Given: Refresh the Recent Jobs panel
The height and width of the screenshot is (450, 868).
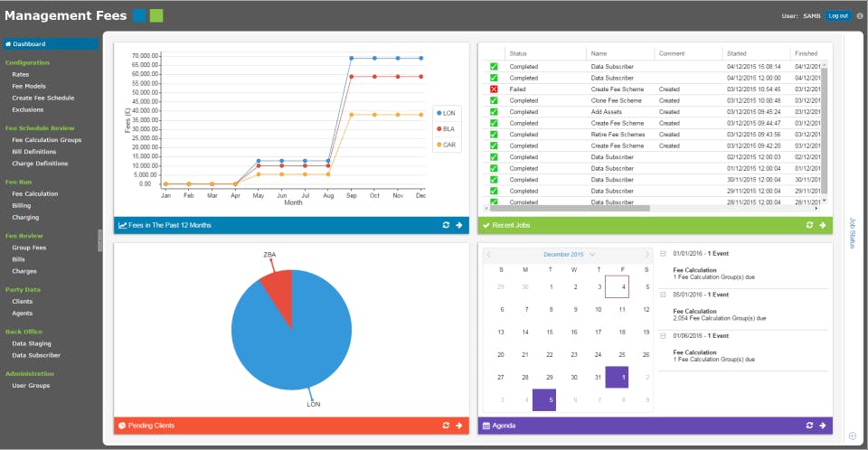Looking at the screenshot, I should (809, 225).
